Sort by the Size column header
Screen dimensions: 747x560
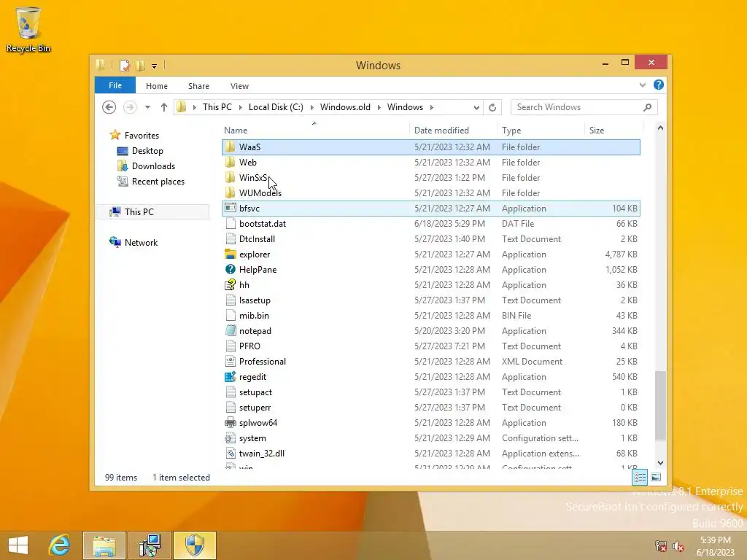pos(613,131)
